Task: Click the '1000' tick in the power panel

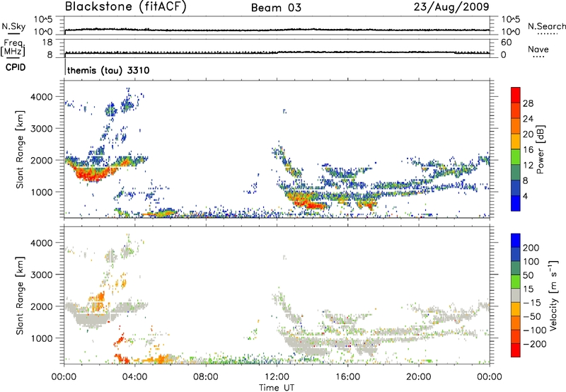Action: click(x=42, y=192)
